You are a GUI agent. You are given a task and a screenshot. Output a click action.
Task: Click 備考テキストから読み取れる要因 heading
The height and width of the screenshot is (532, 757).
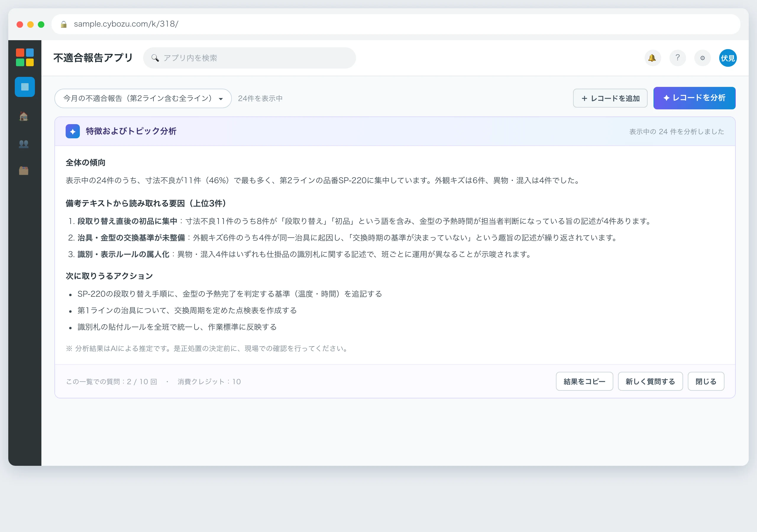(x=146, y=203)
